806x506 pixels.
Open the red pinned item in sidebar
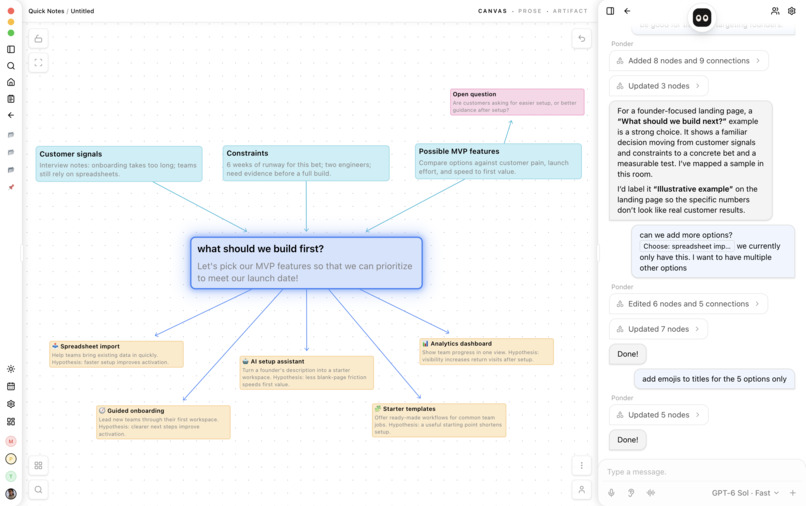11,187
